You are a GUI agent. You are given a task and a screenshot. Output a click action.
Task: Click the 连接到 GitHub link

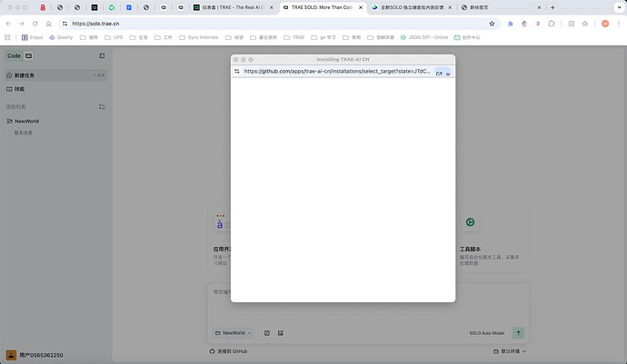click(x=228, y=350)
